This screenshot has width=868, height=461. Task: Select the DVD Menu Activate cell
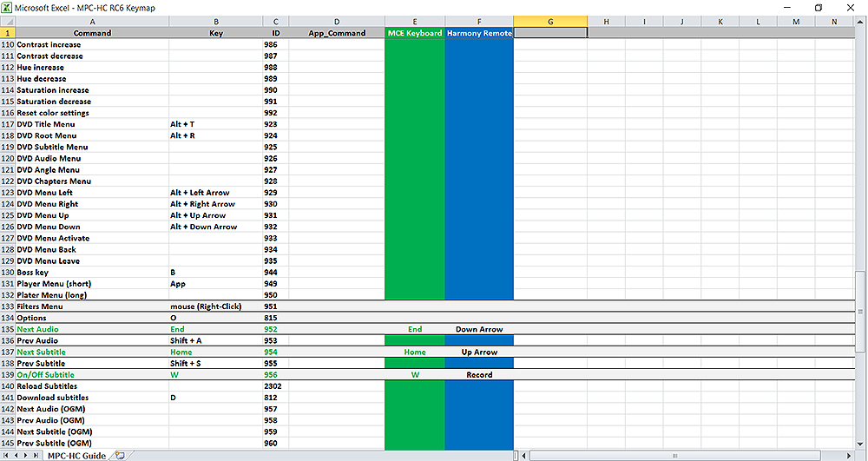[92, 238]
